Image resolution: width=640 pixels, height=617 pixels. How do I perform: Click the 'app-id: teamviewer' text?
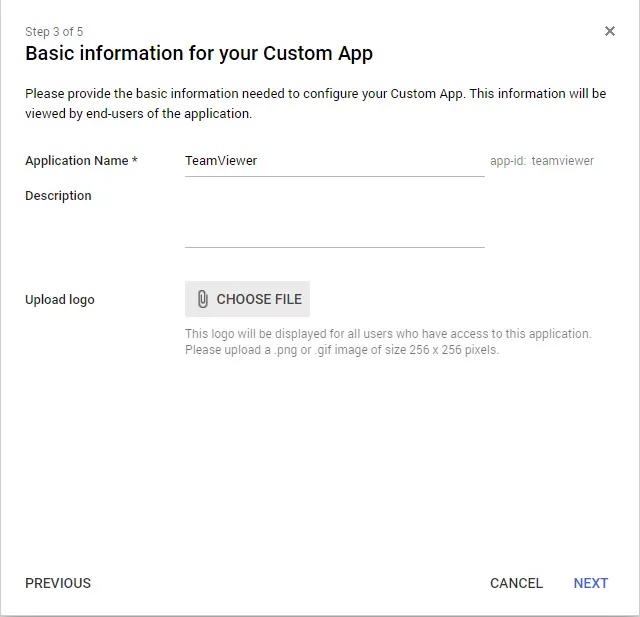(x=542, y=161)
